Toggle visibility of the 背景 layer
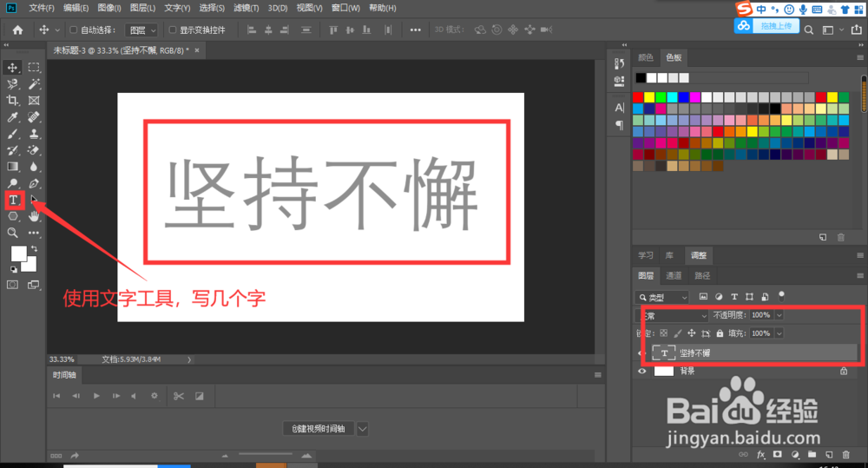The height and width of the screenshot is (468, 868). point(642,371)
